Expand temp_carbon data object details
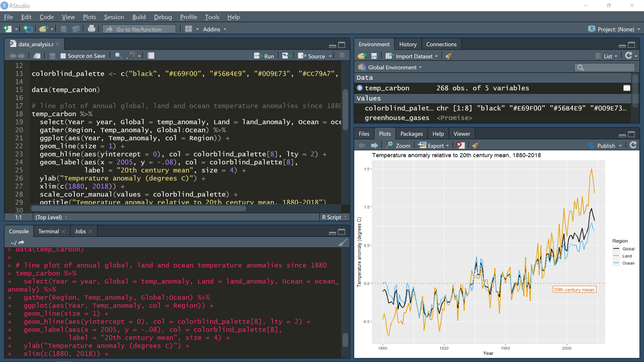 coord(360,88)
